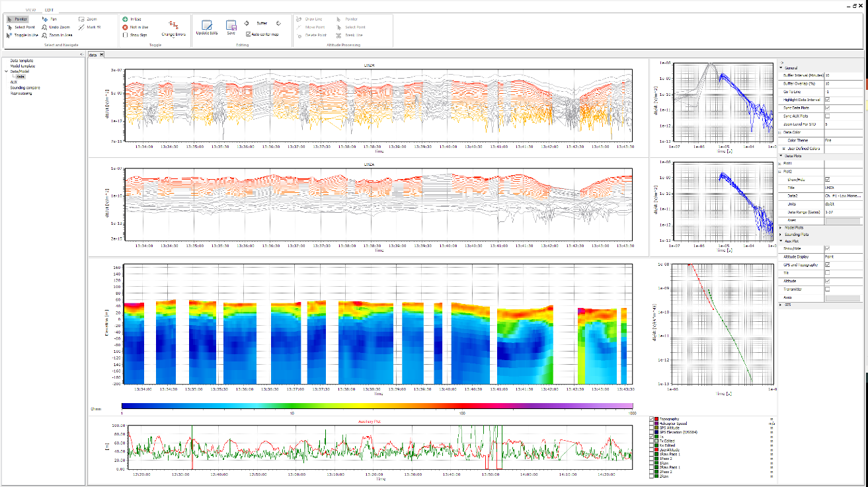This screenshot has width=868, height=487.
Task: Click the Delete Point altitude tool
Action: click(x=312, y=34)
